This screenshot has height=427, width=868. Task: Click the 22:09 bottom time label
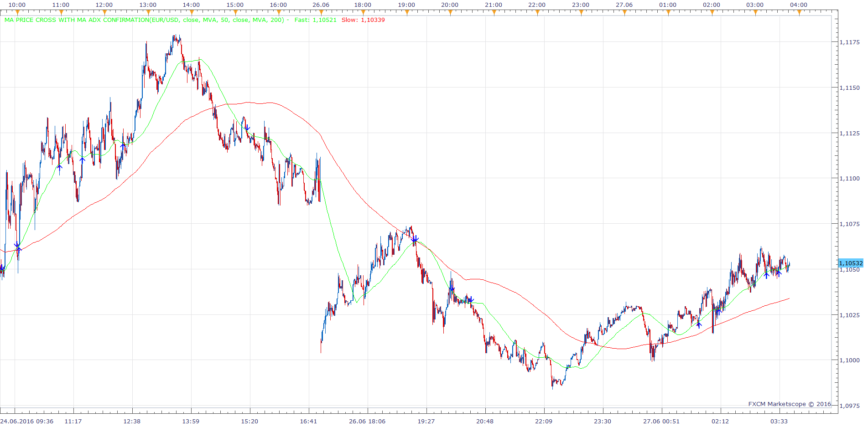click(x=544, y=421)
